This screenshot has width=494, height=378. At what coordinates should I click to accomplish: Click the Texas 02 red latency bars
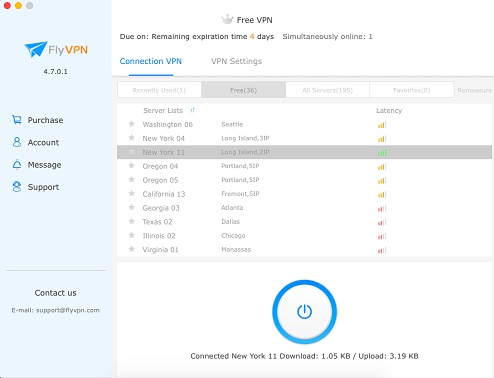point(382,222)
